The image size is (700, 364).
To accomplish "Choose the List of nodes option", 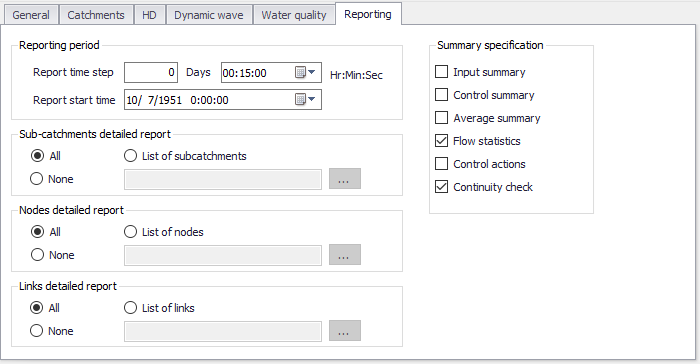I will 130,231.
